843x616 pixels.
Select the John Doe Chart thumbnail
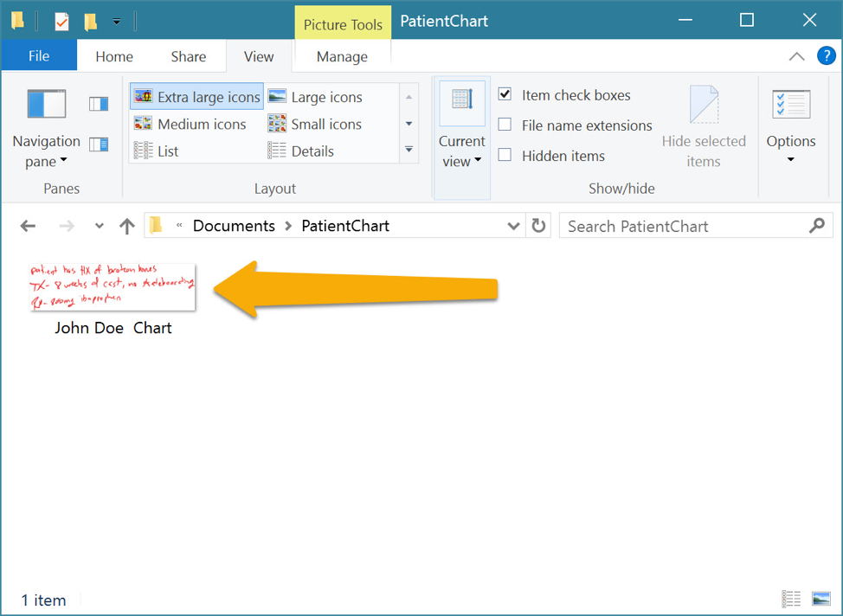(x=113, y=287)
